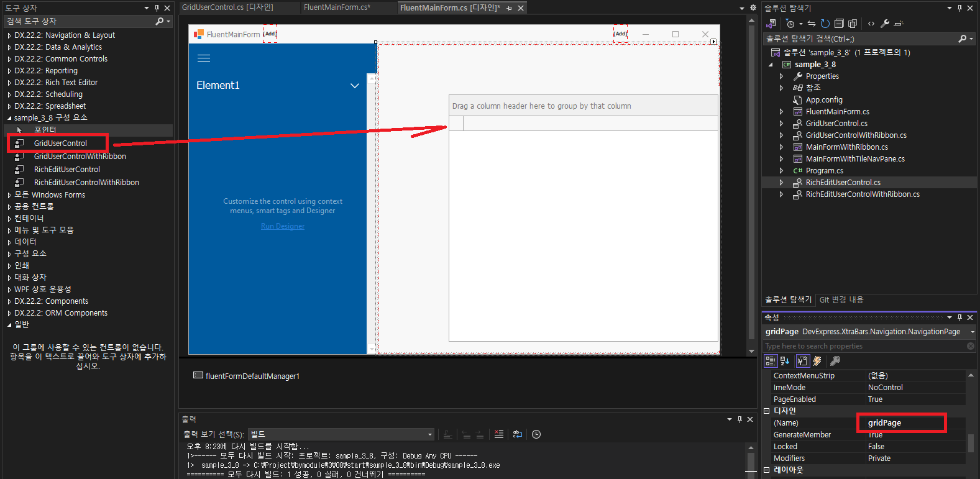Click the hamburger menu in the FluentMainForm designer
980x479 pixels.
(204, 58)
